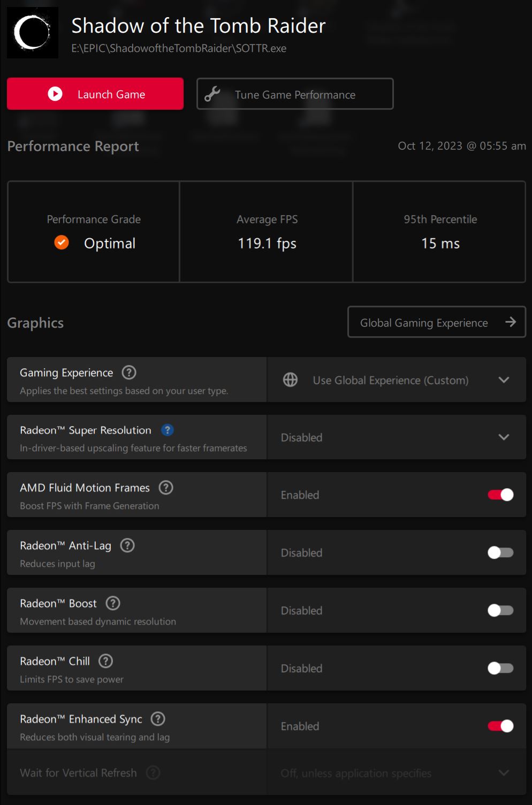Viewport: 532px width, 805px height.
Task: Open the Radeon Boost help tooltip icon
Action: tap(113, 603)
